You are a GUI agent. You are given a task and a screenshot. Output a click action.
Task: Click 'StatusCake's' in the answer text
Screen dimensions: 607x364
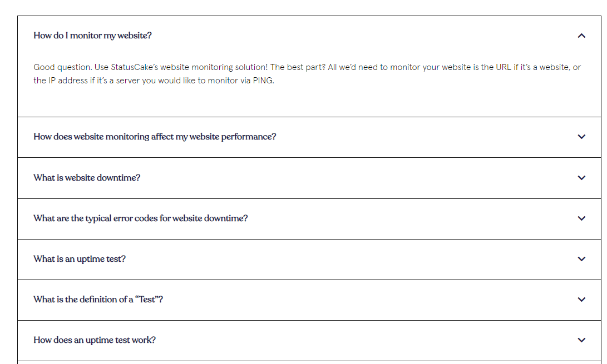(134, 67)
